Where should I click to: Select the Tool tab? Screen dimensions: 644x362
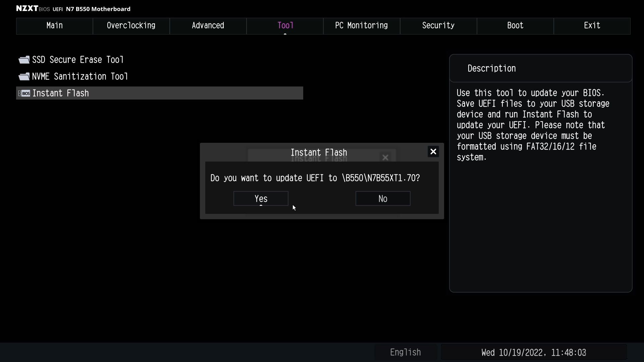(x=285, y=26)
